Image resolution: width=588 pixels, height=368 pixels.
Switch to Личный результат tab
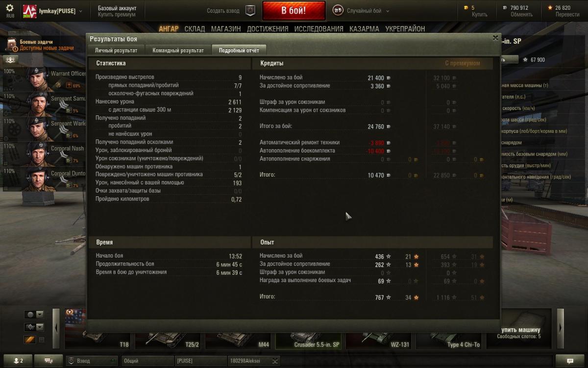(x=116, y=50)
